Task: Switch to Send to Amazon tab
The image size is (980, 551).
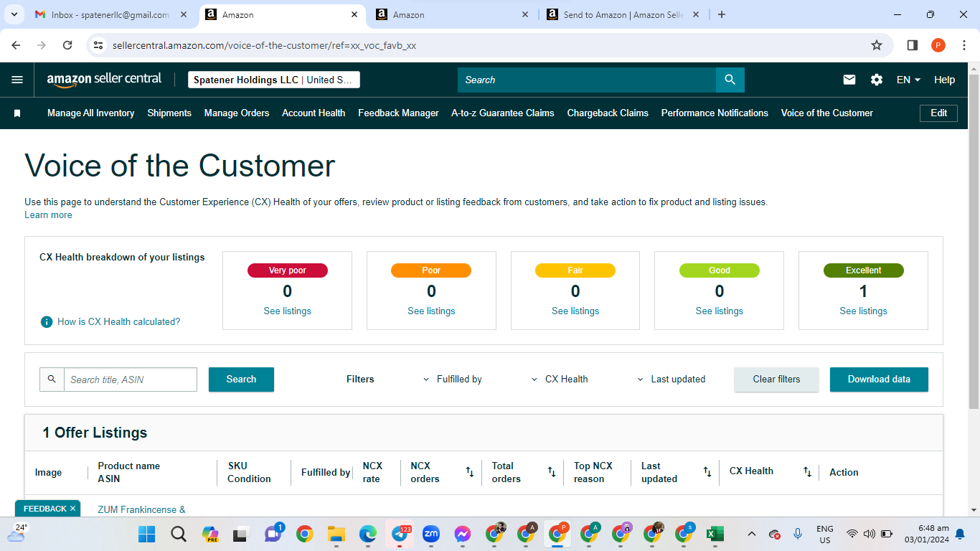Action: point(623,14)
